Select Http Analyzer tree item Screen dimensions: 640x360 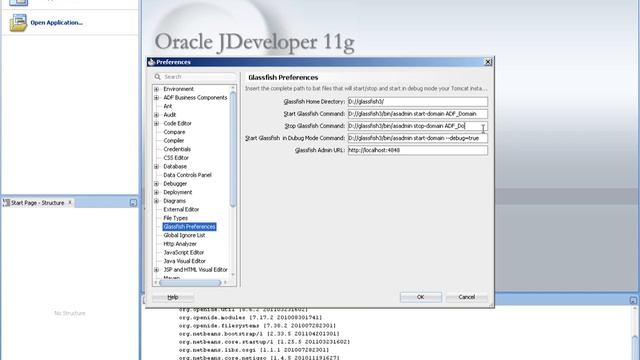pos(180,244)
